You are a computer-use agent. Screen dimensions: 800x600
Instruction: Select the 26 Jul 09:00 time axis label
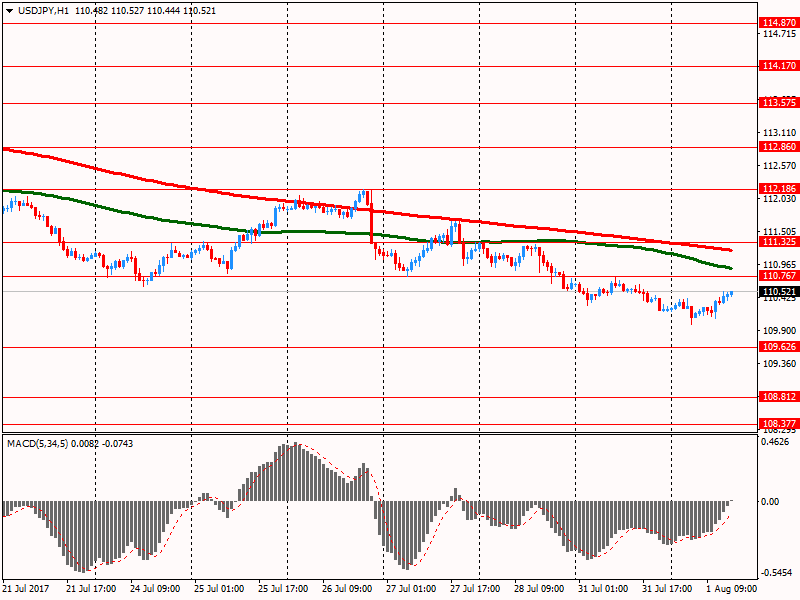pyautogui.click(x=347, y=589)
